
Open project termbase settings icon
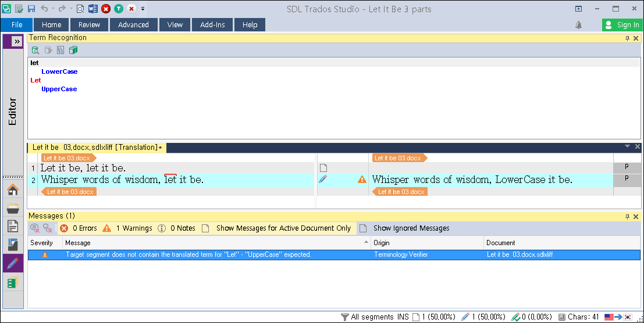pyautogui.click(x=73, y=50)
